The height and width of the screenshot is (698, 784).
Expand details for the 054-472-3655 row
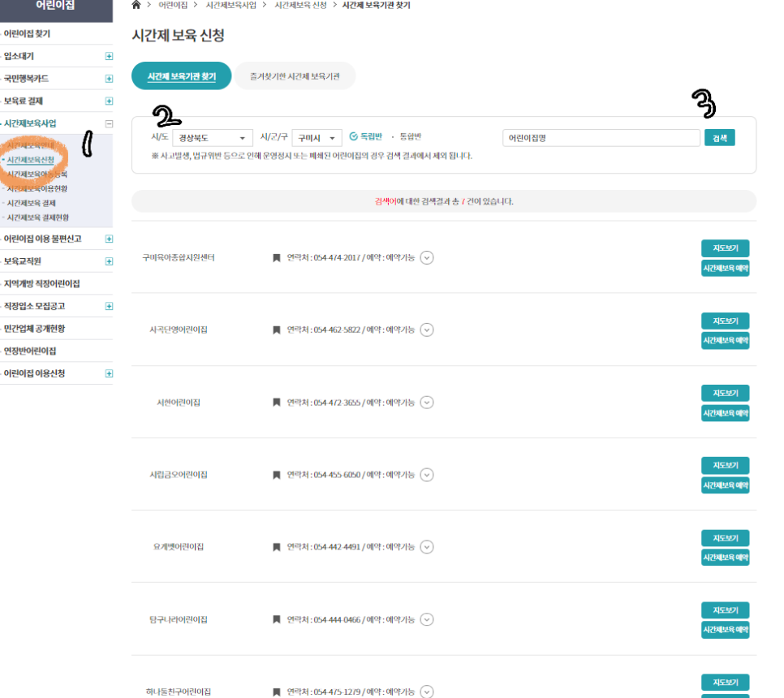tap(427, 403)
